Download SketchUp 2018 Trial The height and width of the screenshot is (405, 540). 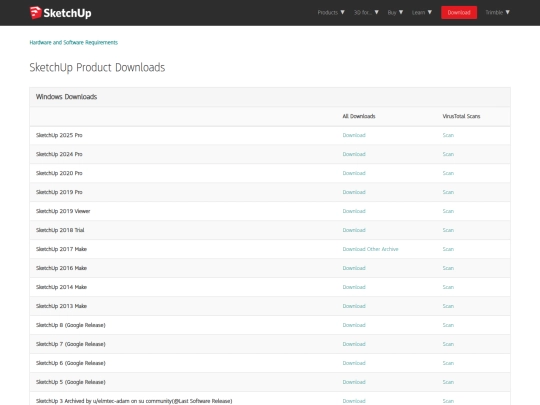354,230
